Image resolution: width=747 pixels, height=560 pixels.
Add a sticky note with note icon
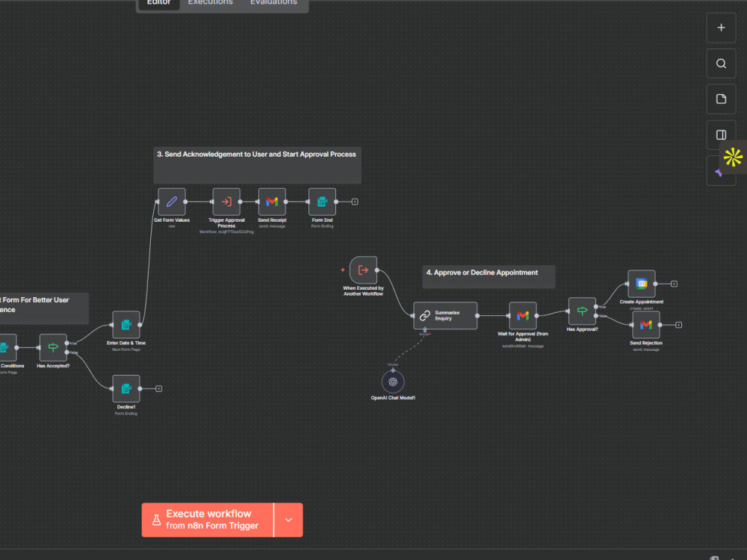[x=721, y=99]
